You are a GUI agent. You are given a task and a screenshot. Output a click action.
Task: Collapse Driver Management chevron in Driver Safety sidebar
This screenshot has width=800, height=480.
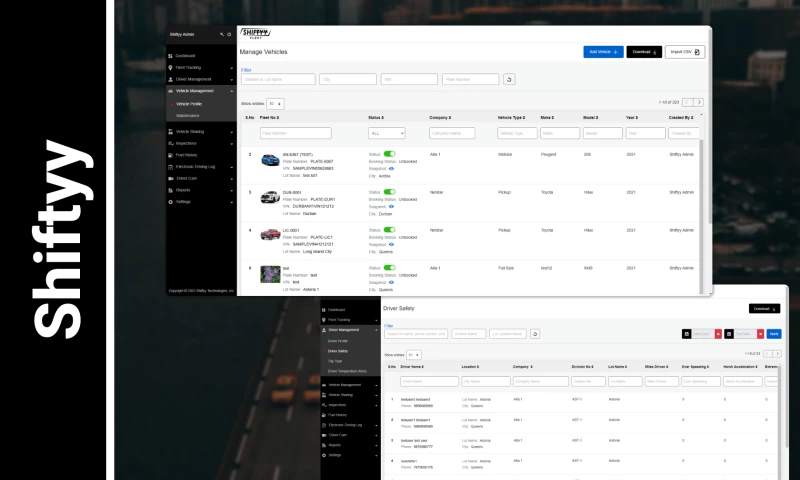377,331
